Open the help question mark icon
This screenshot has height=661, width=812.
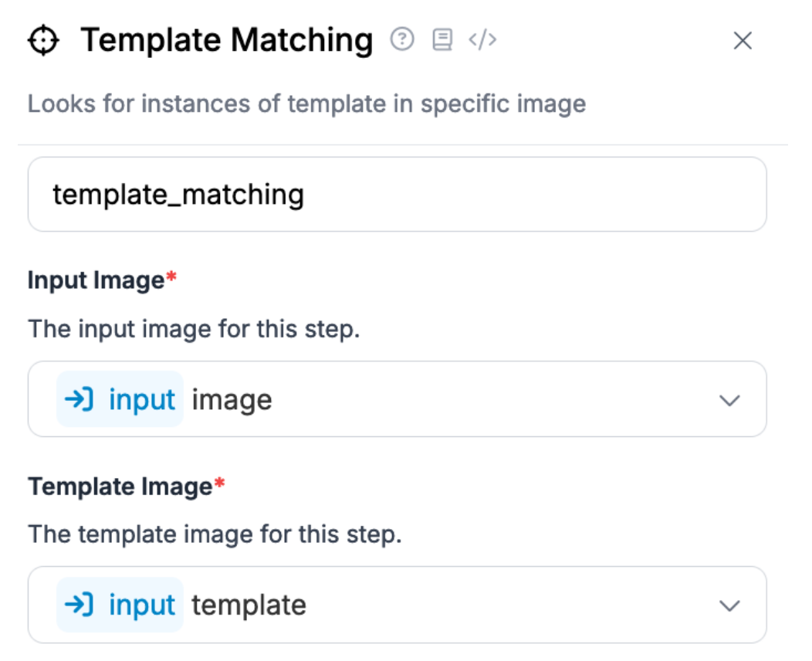point(401,39)
